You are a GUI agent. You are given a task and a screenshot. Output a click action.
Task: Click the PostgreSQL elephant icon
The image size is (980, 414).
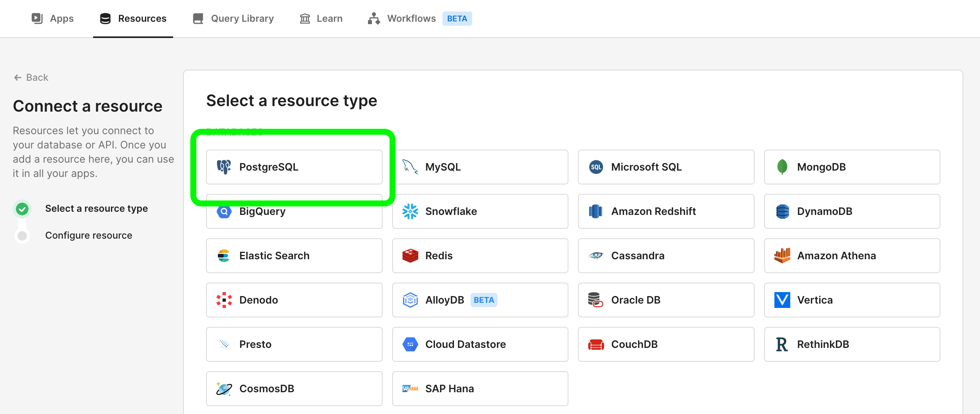(224, 167)
